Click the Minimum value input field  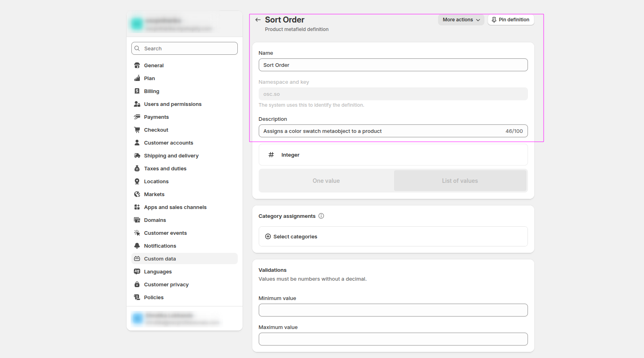click(393, 310)
